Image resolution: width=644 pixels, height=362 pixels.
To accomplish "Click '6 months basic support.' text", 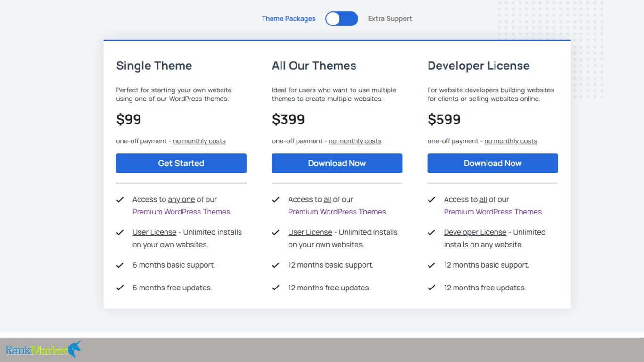I will pyautogui.click(x=174, y=265).
